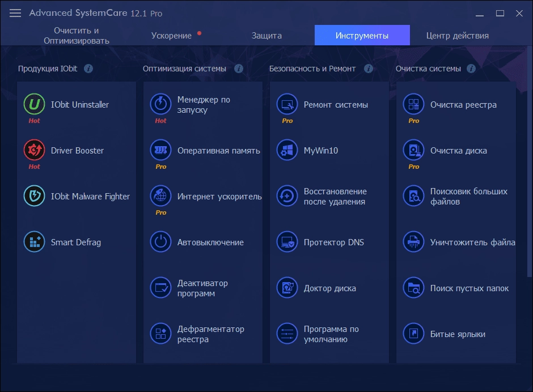
Task: Switch to Ускорение tab
Action: tap(172, 35)
